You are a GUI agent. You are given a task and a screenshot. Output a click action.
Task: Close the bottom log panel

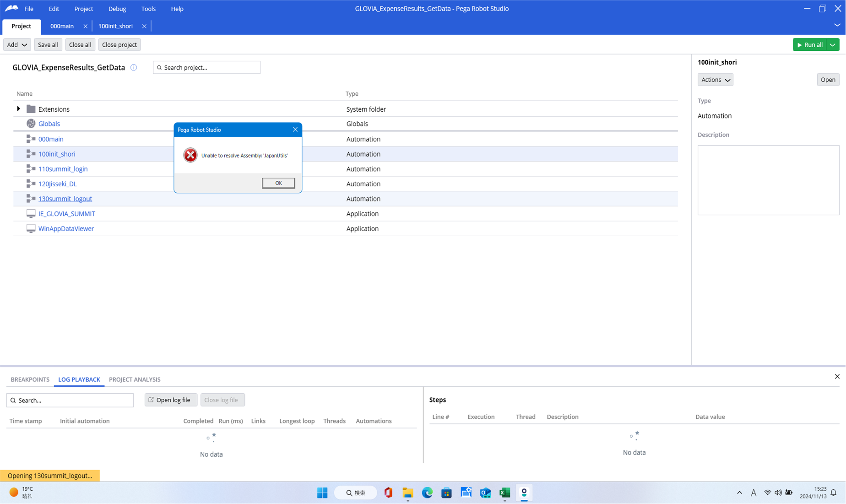click(x=837, y=377)
